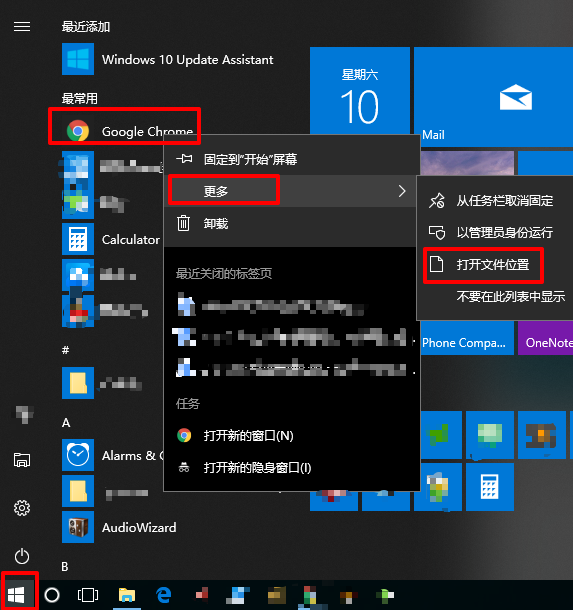Screen dimensions: 573x610
Task: Click the unpin icon beside 从任务栏取消固定
Action: [x=436, y=201]
